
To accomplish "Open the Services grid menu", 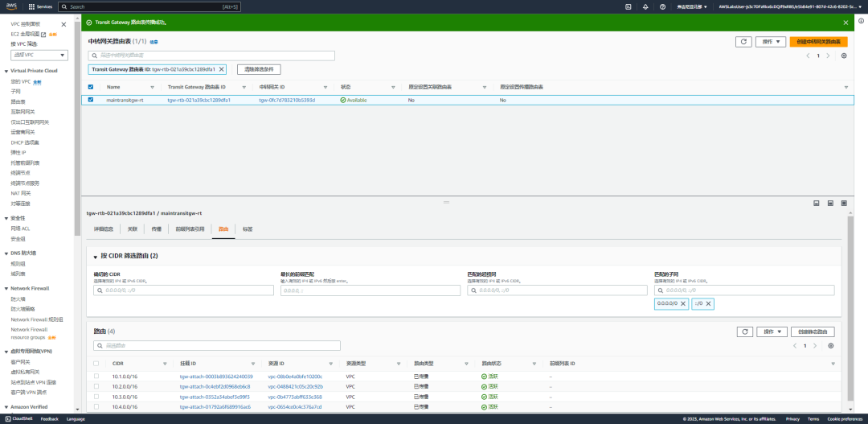I will click(x=40, y=6).
